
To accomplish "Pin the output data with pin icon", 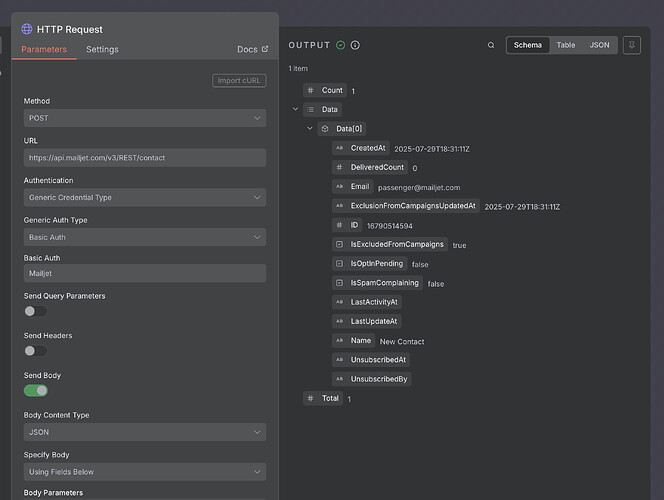I will [632, 45].
